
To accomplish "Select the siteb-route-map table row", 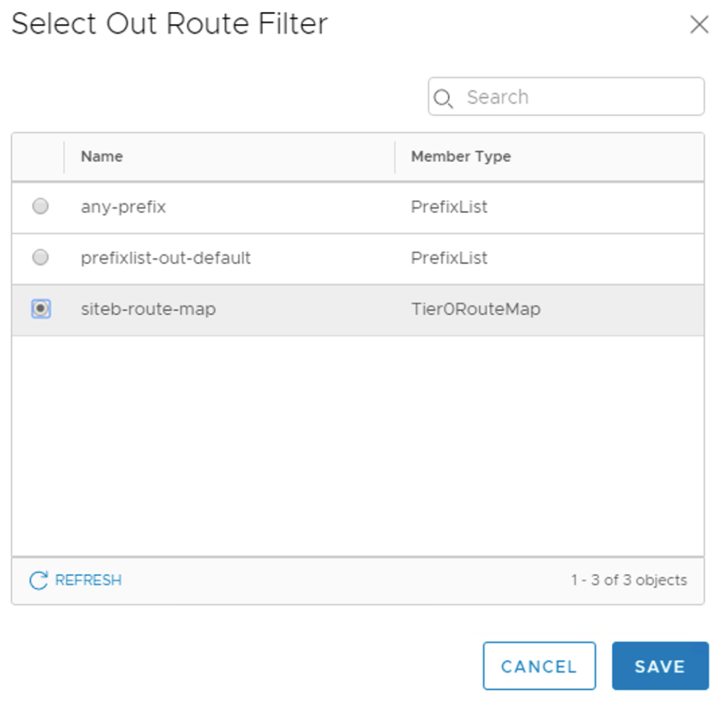I will [284, 309].
